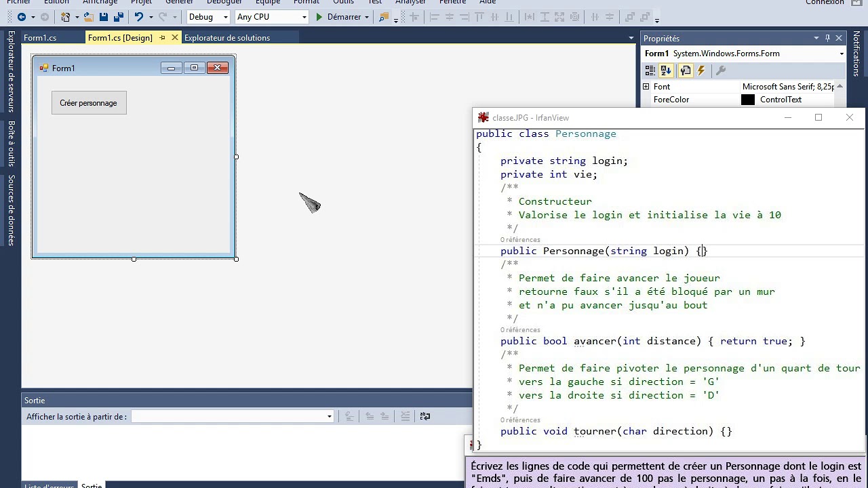Switch to the Form1.cs tab
This screenshot has height=488, width=868.
(40, 38)
